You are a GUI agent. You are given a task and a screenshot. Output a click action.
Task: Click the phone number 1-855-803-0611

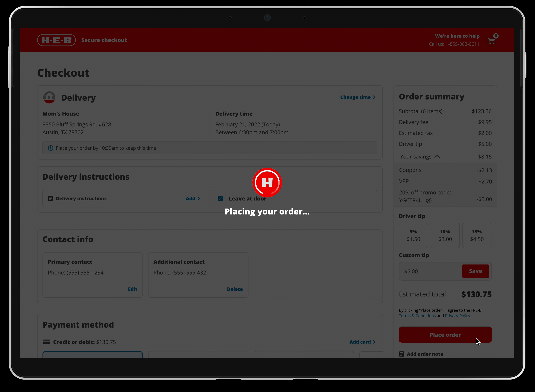[x=462, y=44]
